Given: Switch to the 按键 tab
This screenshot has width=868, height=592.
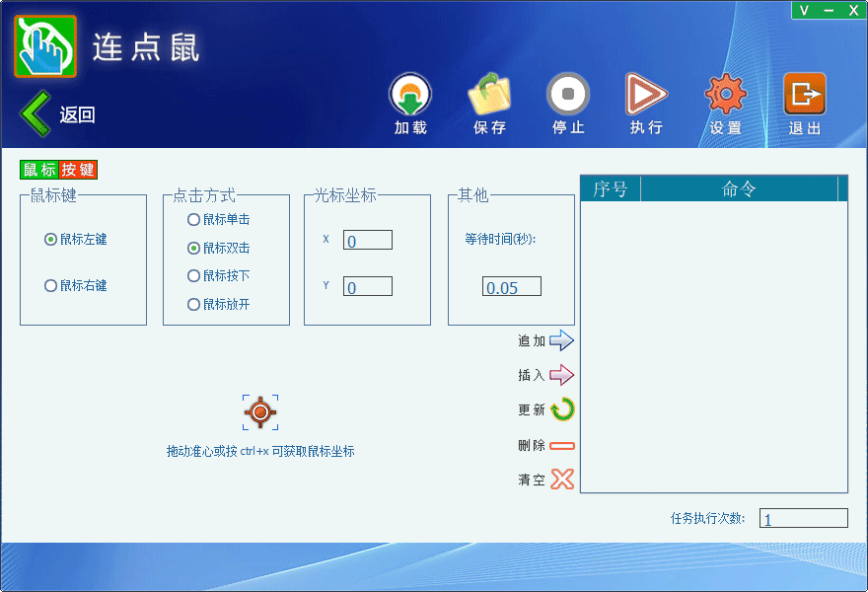Looking at the screenshot, I should tap(78, 170).
